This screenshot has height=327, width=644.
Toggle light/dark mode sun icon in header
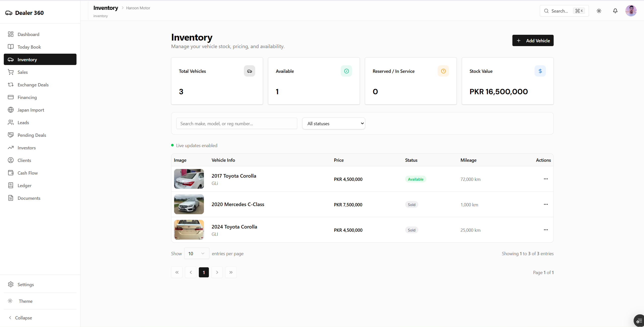599,11
